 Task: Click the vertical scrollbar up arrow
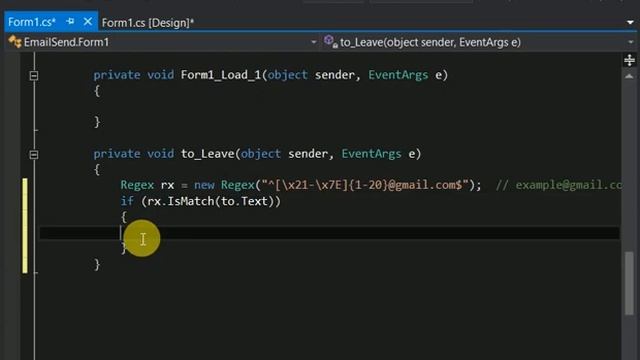[x=629, y=76]
